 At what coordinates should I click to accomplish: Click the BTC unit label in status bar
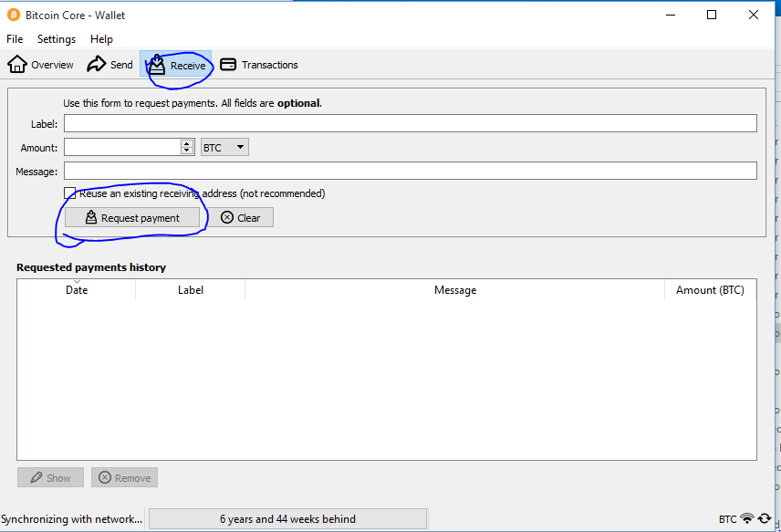[x=727, y=519]
